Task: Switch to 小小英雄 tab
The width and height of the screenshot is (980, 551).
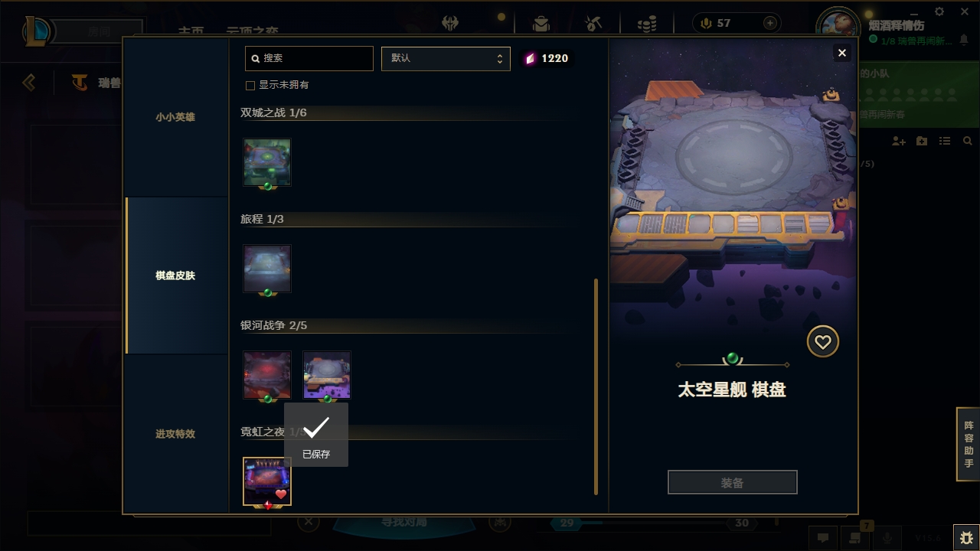Action: (x=175, y=117)
